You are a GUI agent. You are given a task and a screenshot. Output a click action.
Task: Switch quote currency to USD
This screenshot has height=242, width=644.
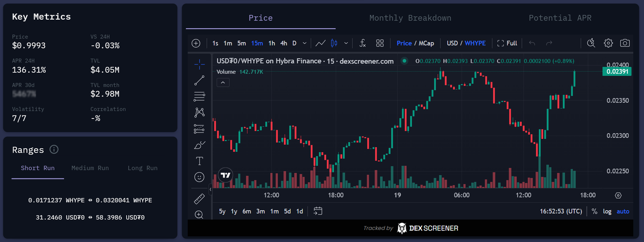[x=452, y=43]
